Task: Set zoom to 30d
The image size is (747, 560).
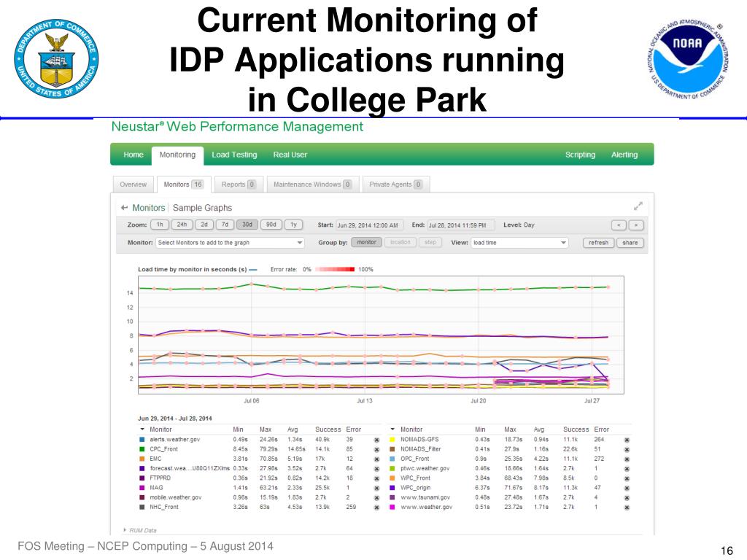Action: tap(247, 225)
